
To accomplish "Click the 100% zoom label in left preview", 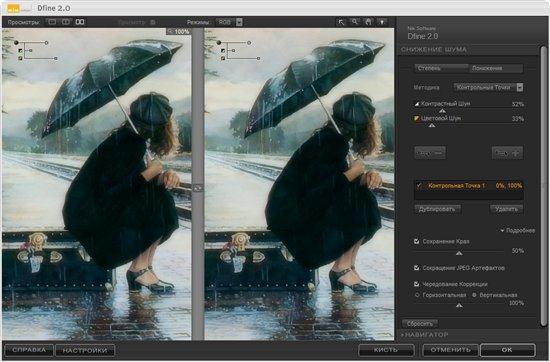I will tap(179, 32).
